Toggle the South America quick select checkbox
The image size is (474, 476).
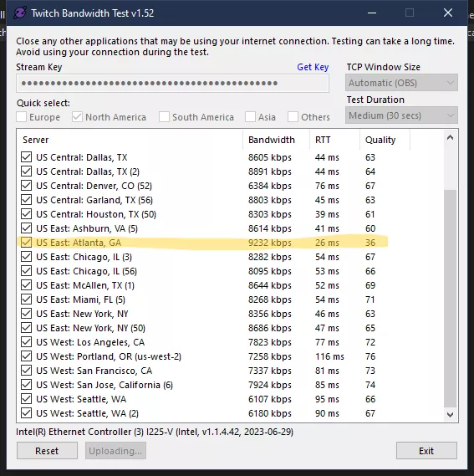coord(164,117)
